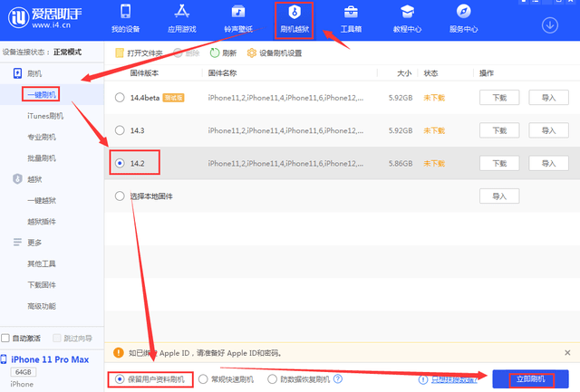Download the 14.2 firmware

(x=499, y=163)
